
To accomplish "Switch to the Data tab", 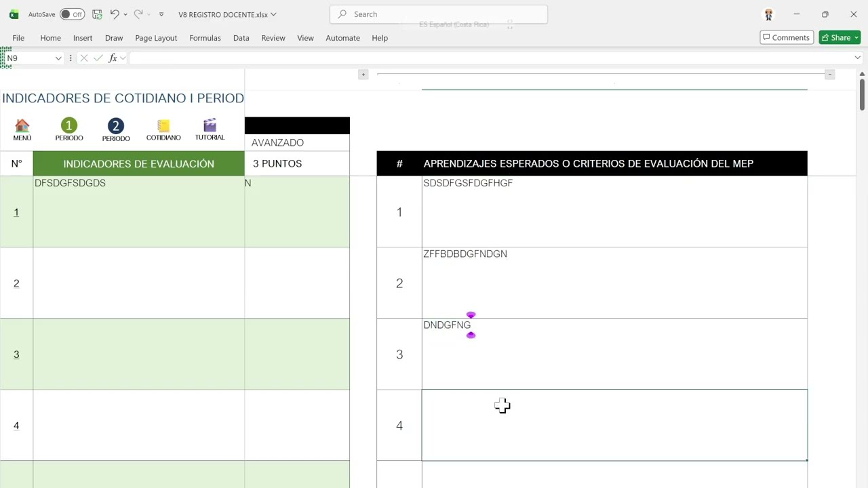I will 241,38.
